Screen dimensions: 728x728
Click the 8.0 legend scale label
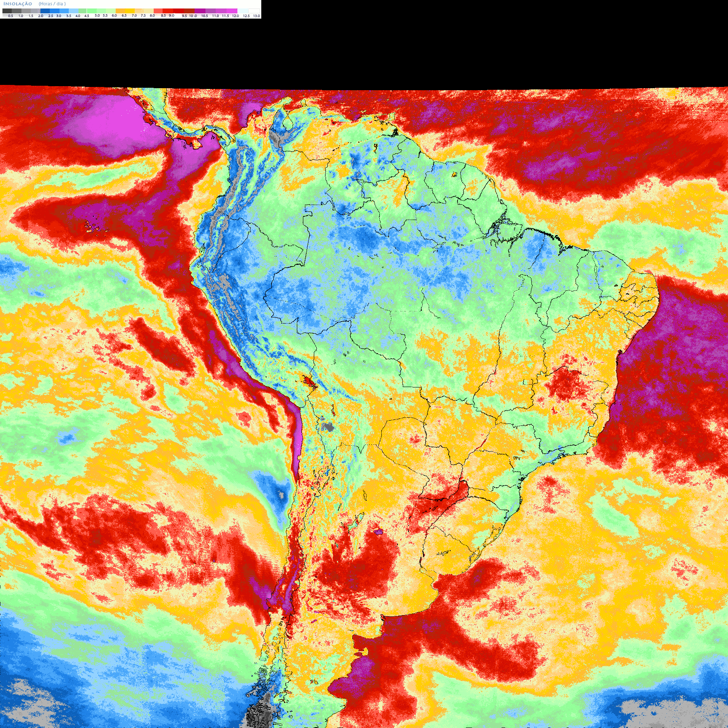[x=152, y=15]
